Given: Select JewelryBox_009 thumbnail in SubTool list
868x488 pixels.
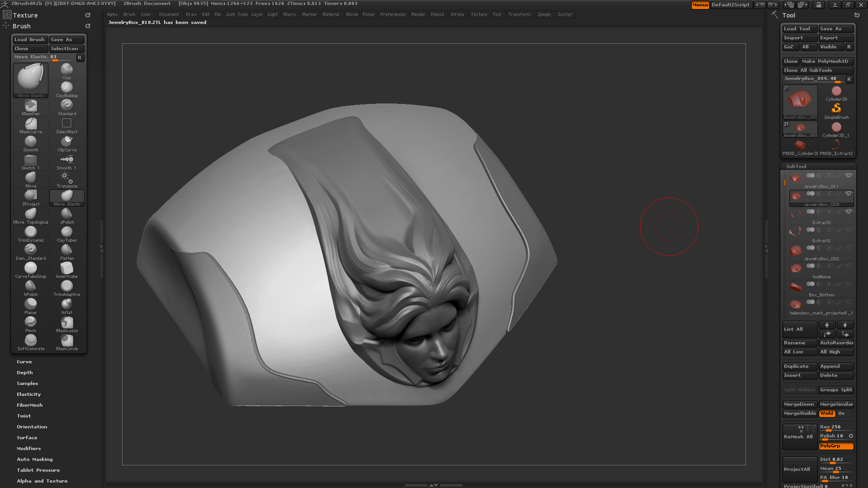Looking at the screenshot, I should coord(795,196).
